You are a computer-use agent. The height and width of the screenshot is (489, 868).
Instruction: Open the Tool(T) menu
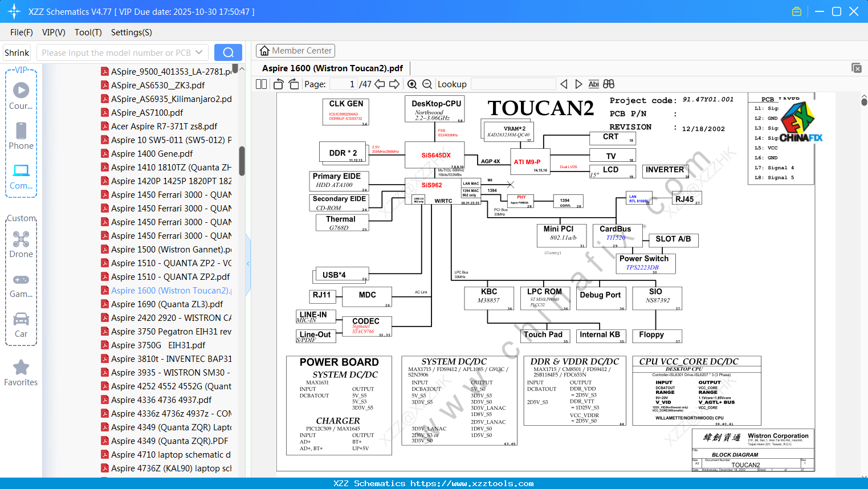coord(88,32)
